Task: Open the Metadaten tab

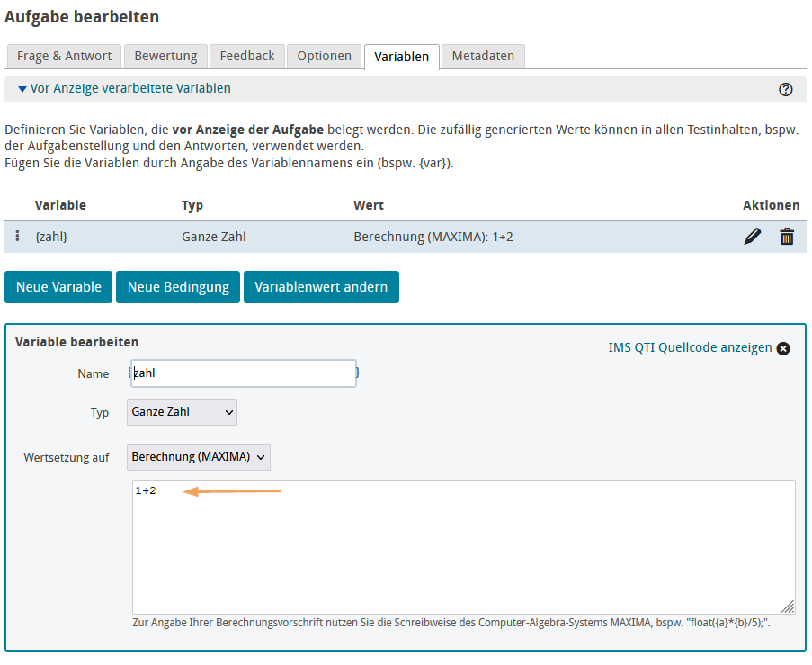Action: 483,56
